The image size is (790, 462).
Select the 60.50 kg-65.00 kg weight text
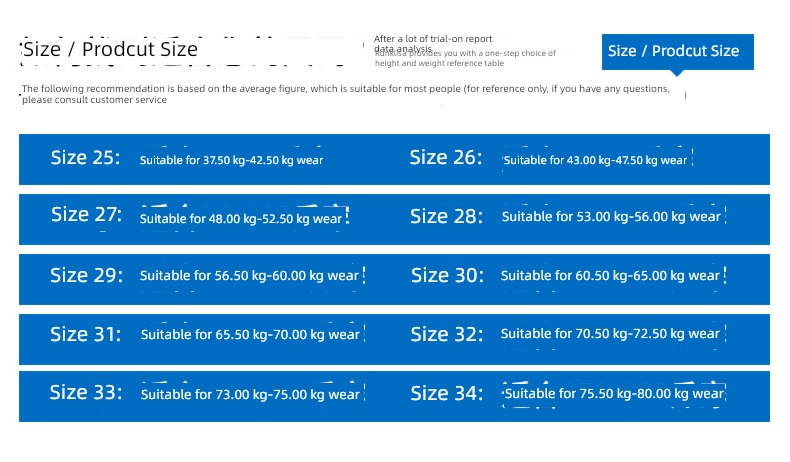610,276
